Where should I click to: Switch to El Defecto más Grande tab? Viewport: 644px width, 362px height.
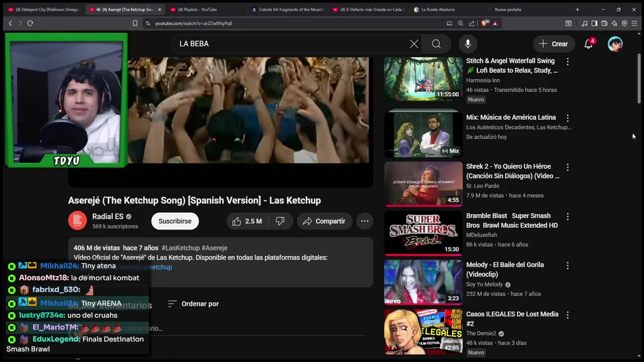(368, 10)
